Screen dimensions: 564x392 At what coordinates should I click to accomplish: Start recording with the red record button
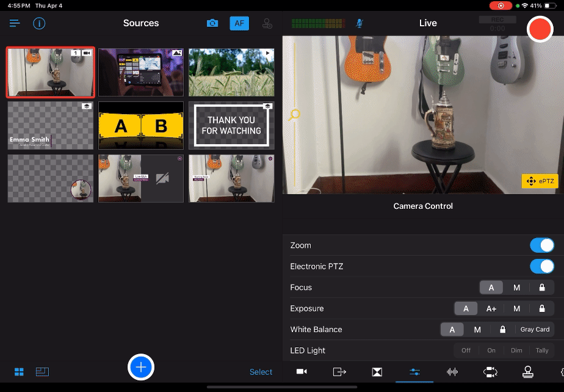click(x=540, y=29)
